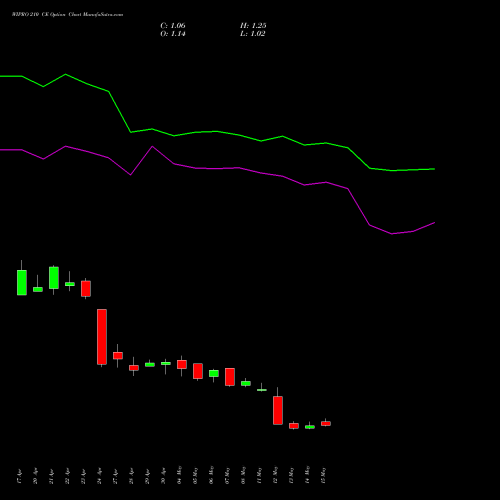Click the green candle above 08 May
This screenshot has width=500, height=500.
point(246,383)
